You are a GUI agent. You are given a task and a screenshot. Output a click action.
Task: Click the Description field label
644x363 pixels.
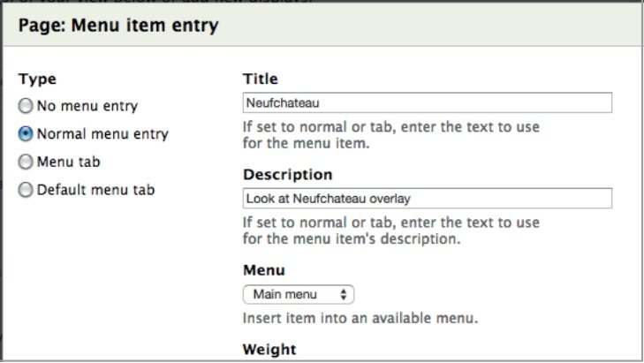[x=287, y=175]
